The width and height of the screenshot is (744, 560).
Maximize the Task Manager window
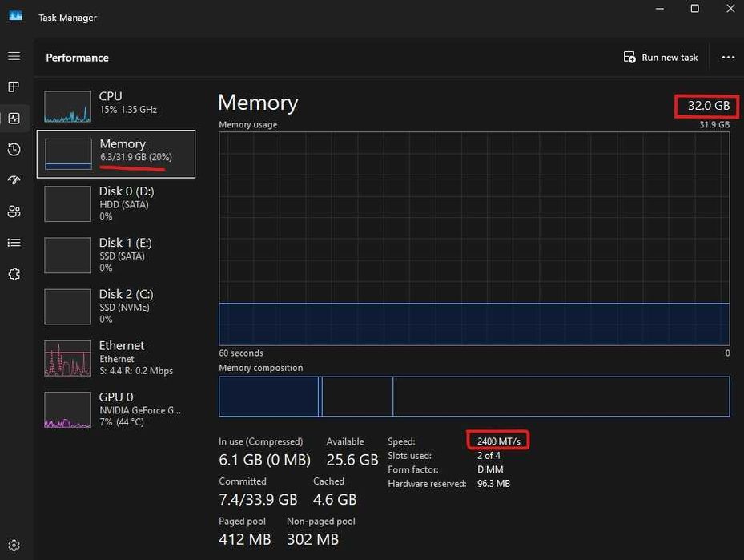pos(694,9)
